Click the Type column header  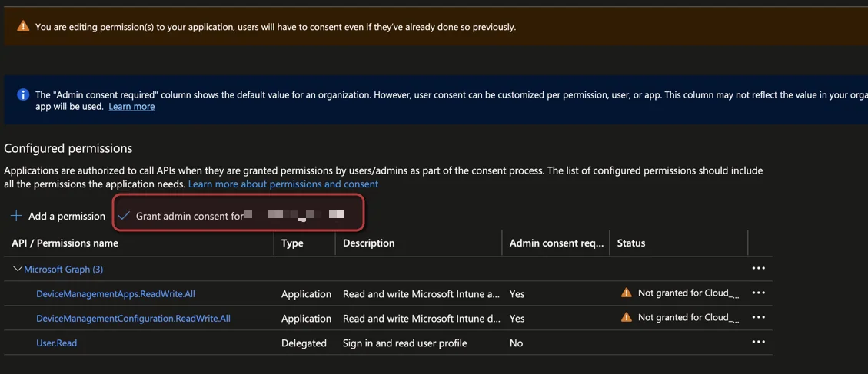pyautogui.click(x=292, y=243)
